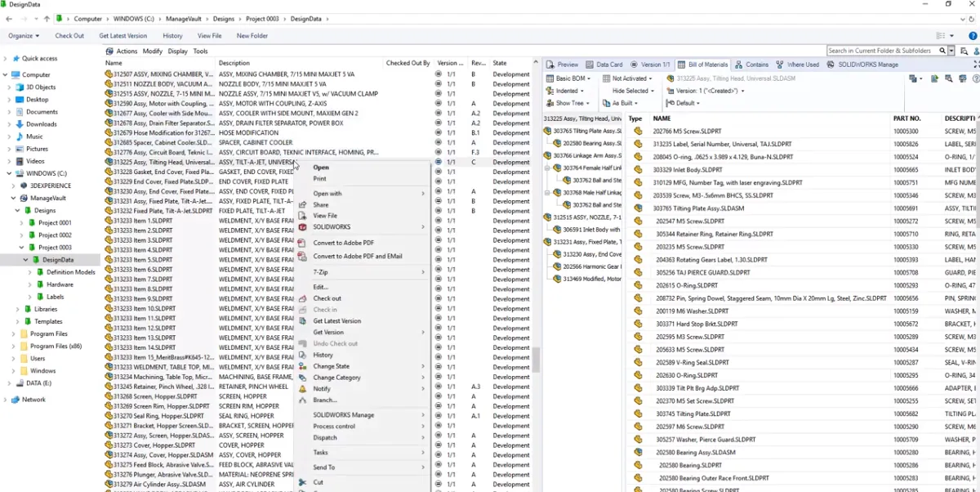Open the Actions menu

pyautogui.click(x=127, y=51)
